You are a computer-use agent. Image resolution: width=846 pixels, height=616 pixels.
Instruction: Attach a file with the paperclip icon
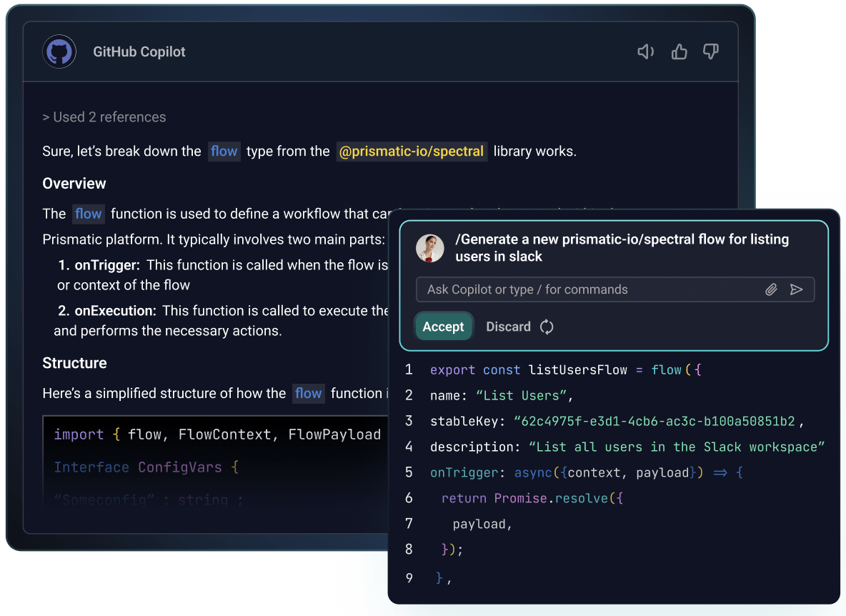pos(771,289)
